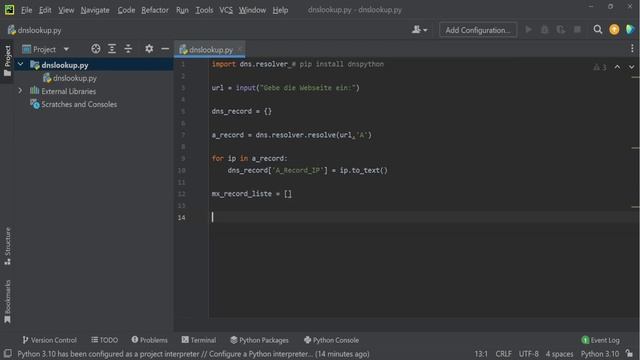Toggle the Project tool window tab

click(x=7, y=60)
